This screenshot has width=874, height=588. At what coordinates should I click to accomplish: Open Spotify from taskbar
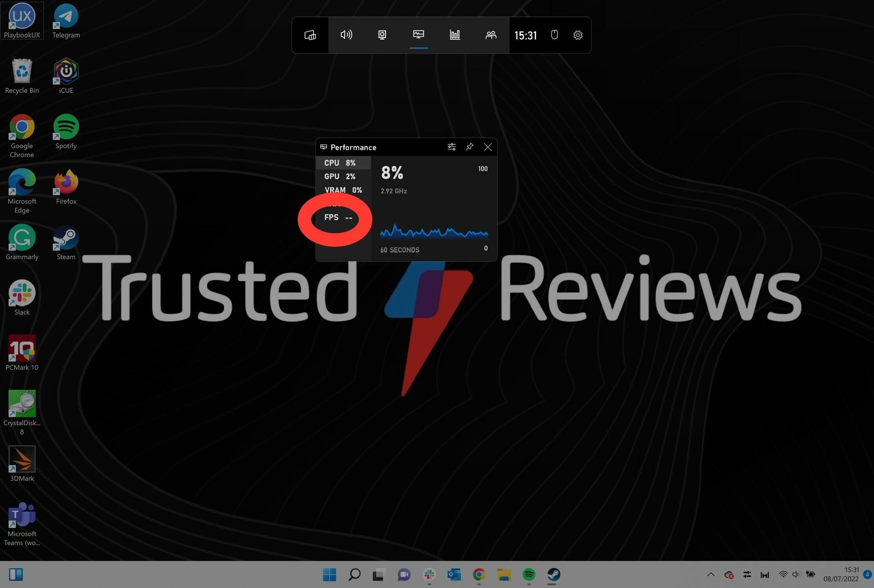click(x=529, y=575)
